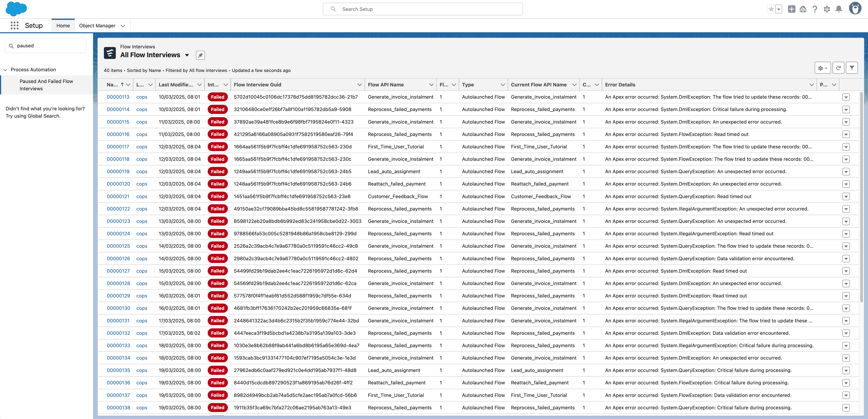Refresh the flow interviews list
Screen dimensions: 868x419
(x=838, y=68)
